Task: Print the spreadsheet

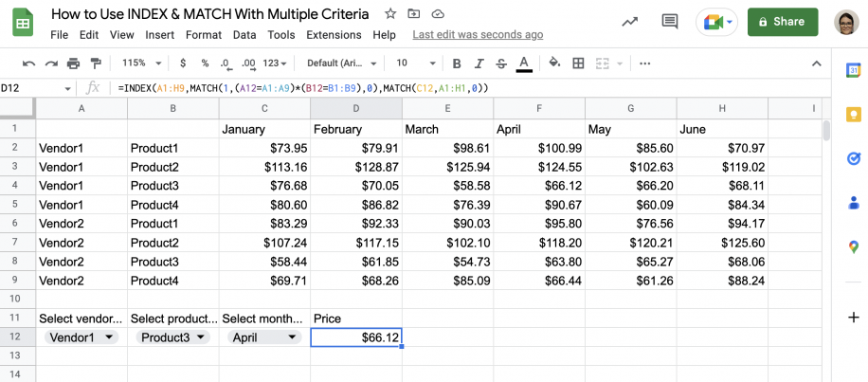Action: [74, 64]
